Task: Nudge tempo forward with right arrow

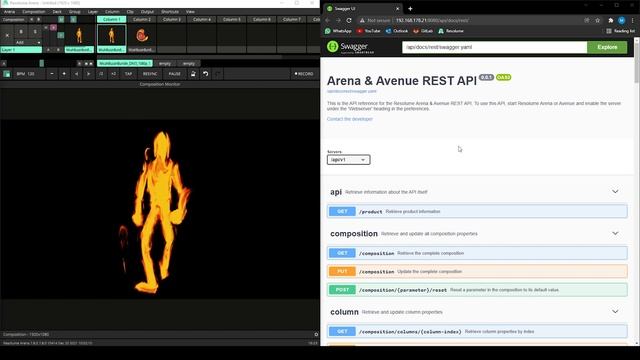Action: (89, 74)
